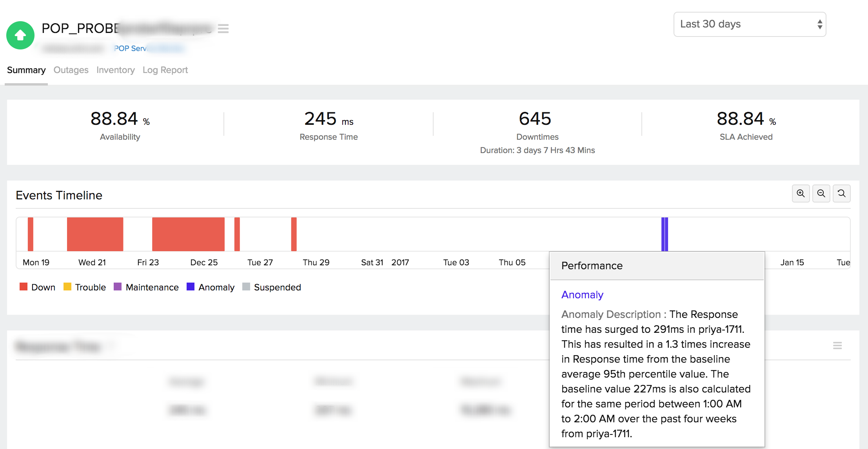Click the zoom in magnifier icon
868x449 pixels.
801,193
